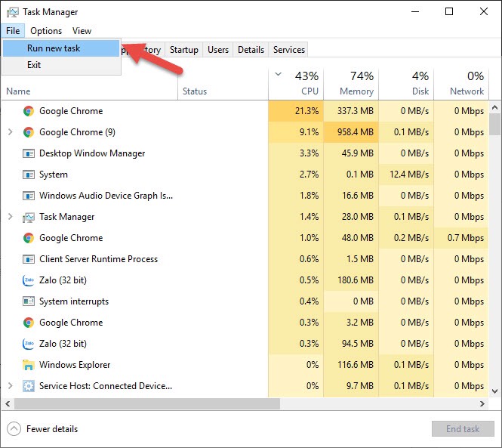Click the System interrupts icon
The image size is (502, 448).
[x=29, y=301]
